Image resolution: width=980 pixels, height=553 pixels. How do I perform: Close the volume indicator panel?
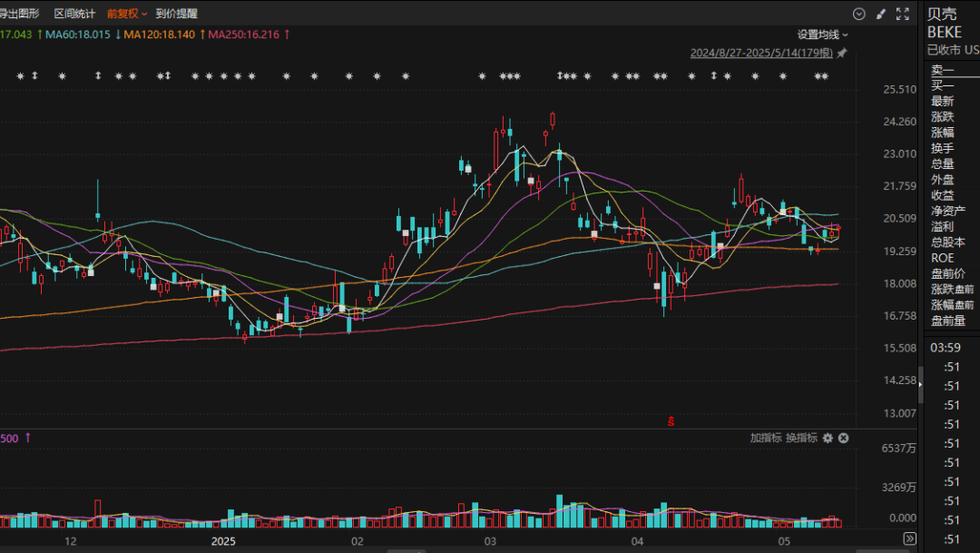(843, 438)
